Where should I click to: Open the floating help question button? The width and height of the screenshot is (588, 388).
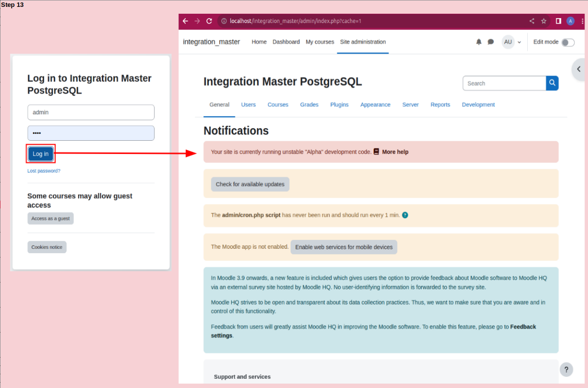[x=566, y=370]
